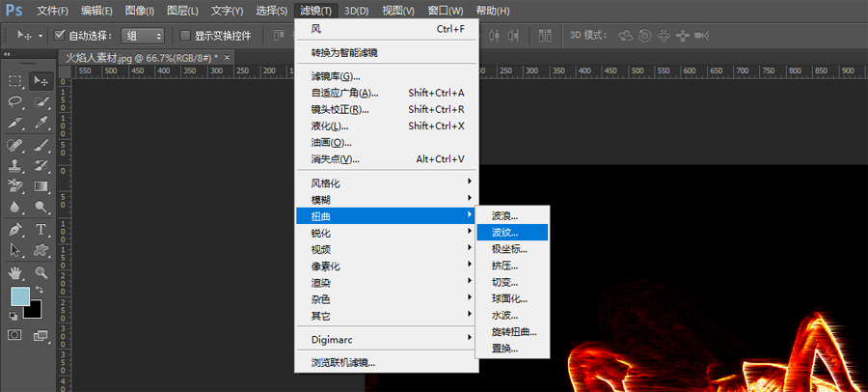The image size is (868, 392).
Task: Click the Photoshop Ps logo
Action: click(14, 11)
